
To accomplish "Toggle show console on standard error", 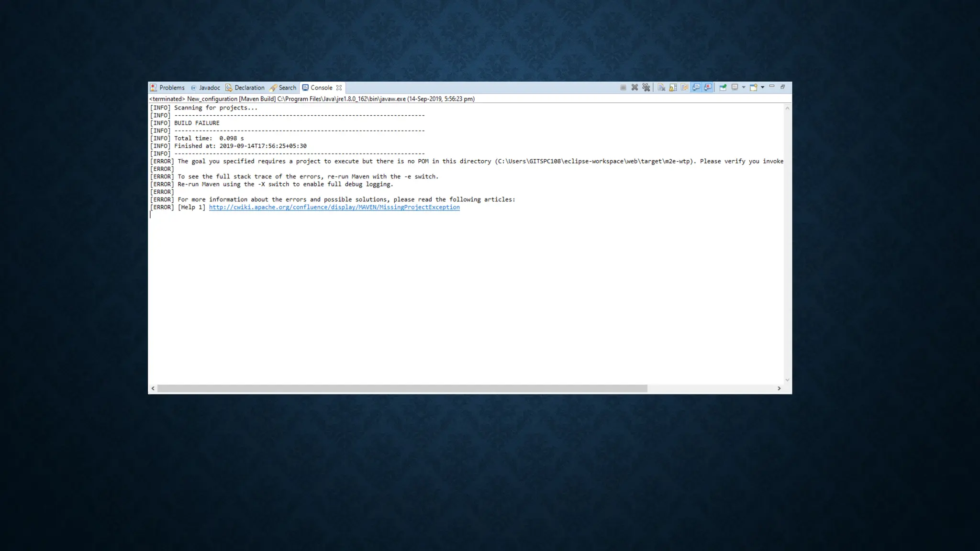I will [x=708, y=88].
